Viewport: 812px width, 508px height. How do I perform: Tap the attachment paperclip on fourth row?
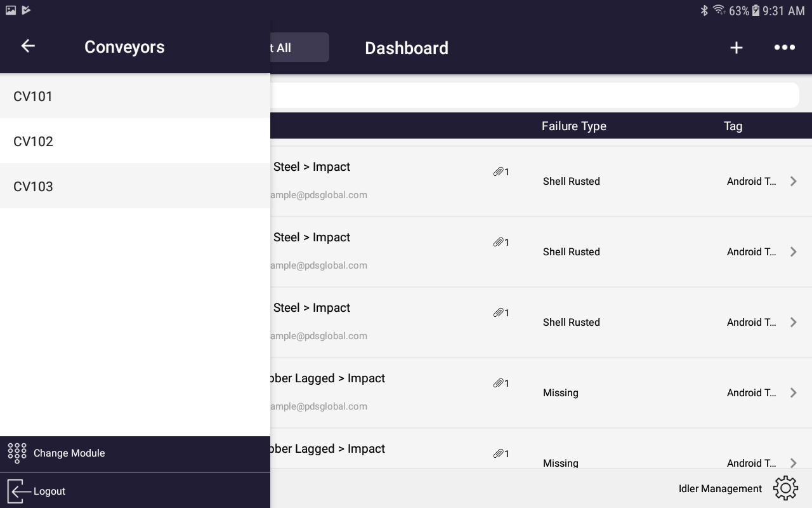(x=499, y=383)
